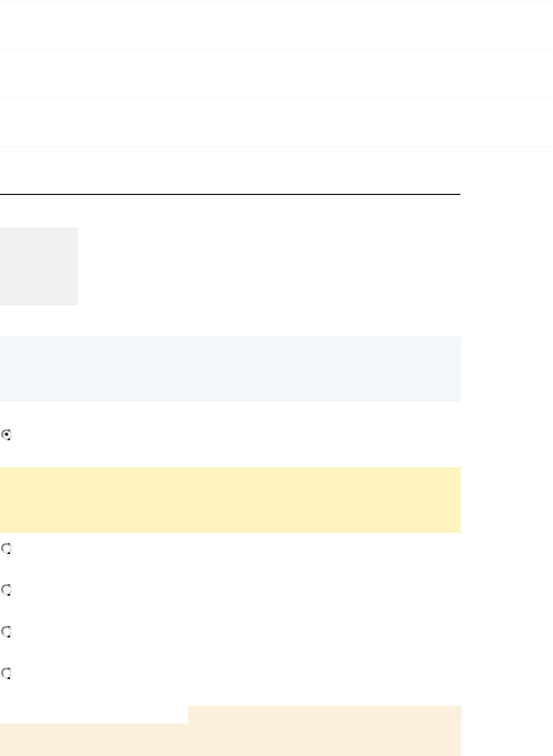Click white margin right of yellow box
Viewport: 553px width, 756px height.
click(506, 500)
